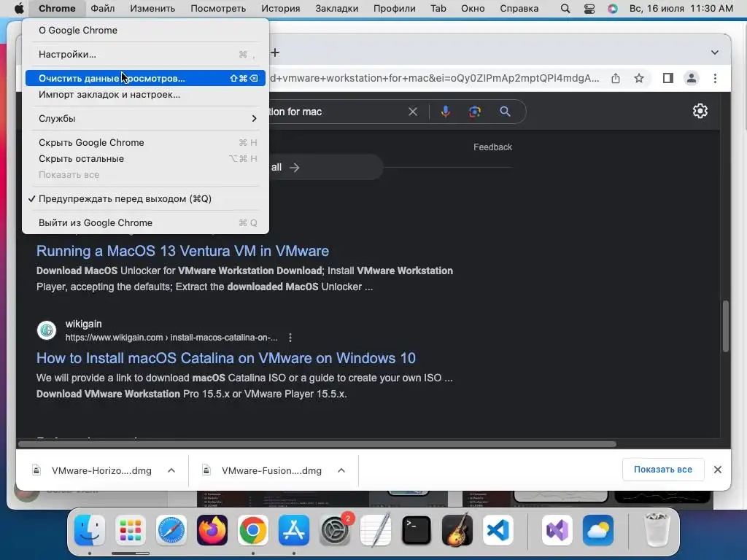747x560 pixels.
Task: Open the 'Окно' menu
Action: coord(473,9)
